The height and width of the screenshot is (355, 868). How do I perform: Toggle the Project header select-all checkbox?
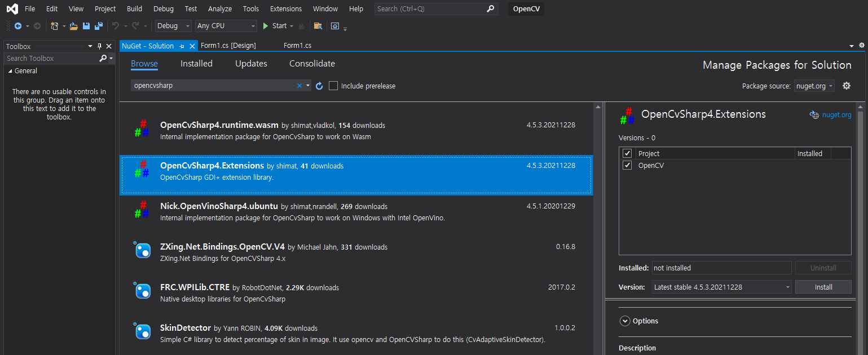[627, 153]
